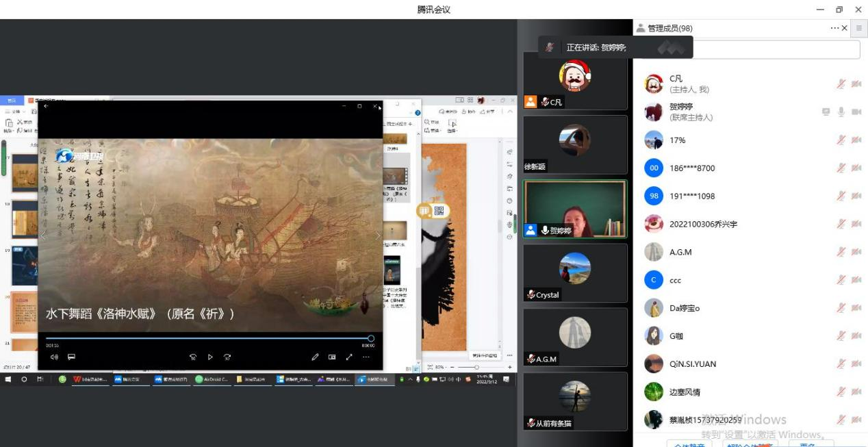Image resolution: width=868 pixels, height=447 pixels.
Task: Open subtitles icon in video player
Action: (x=71, y=357)
